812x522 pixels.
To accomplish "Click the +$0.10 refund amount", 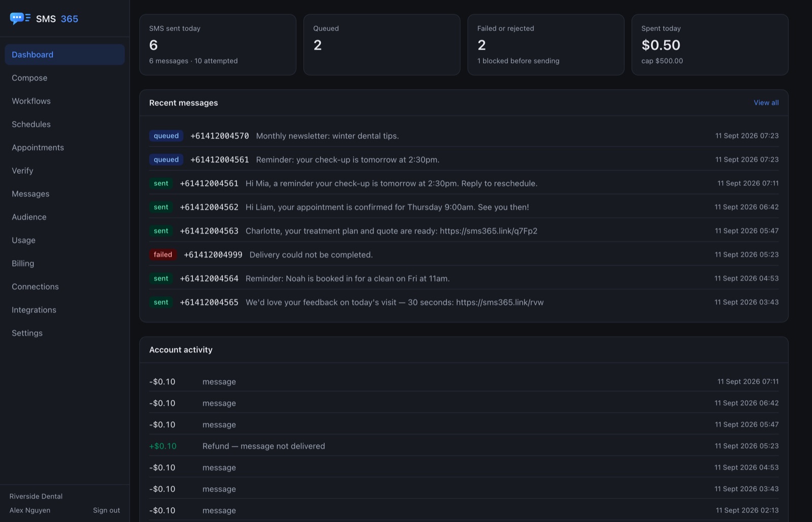I will click(163, 446).
